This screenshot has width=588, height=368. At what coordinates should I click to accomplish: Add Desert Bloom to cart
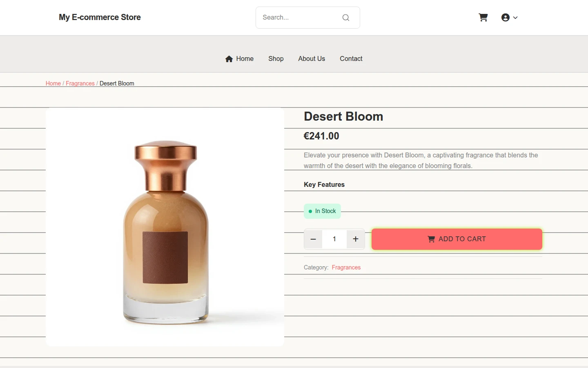pyautogui.click(x=457, y=239)
